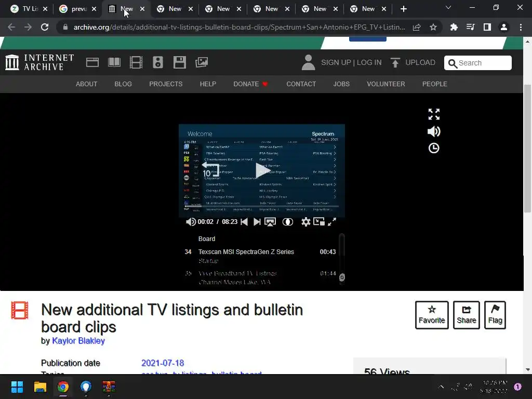
Task: Open Chrome profile icon
Action: click(504, 27)
